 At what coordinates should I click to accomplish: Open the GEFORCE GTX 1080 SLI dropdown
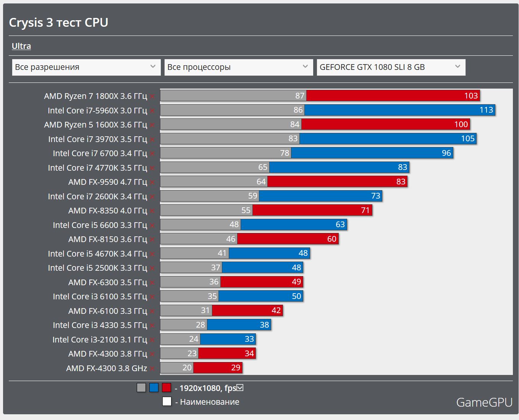pyautogui.click(x=391, y=67)
